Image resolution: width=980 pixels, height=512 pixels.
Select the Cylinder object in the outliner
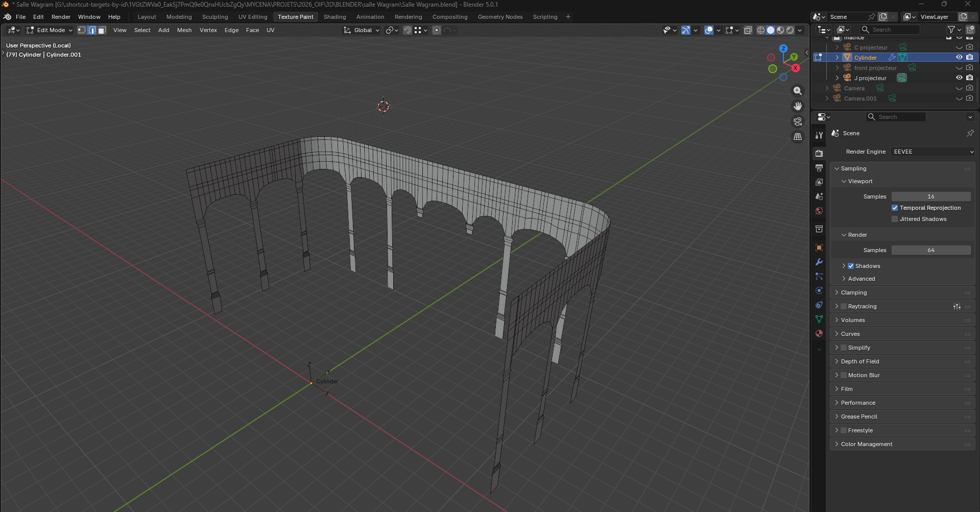[865, 58]
